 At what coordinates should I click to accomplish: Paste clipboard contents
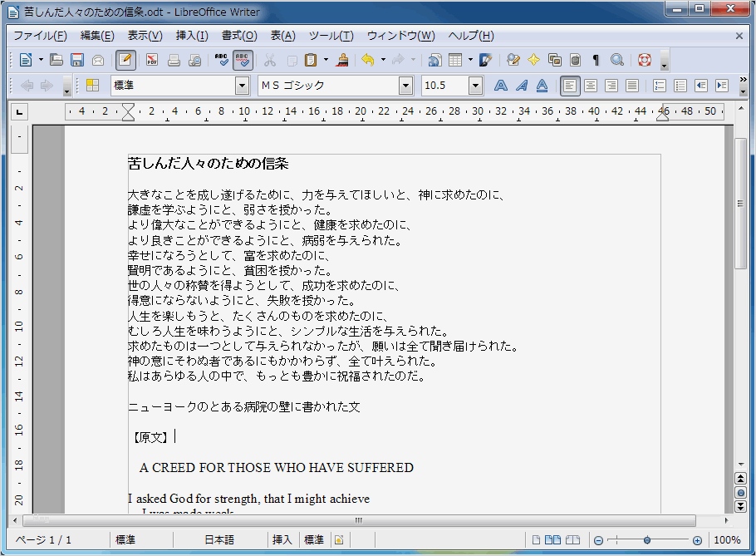click(311, 61)
